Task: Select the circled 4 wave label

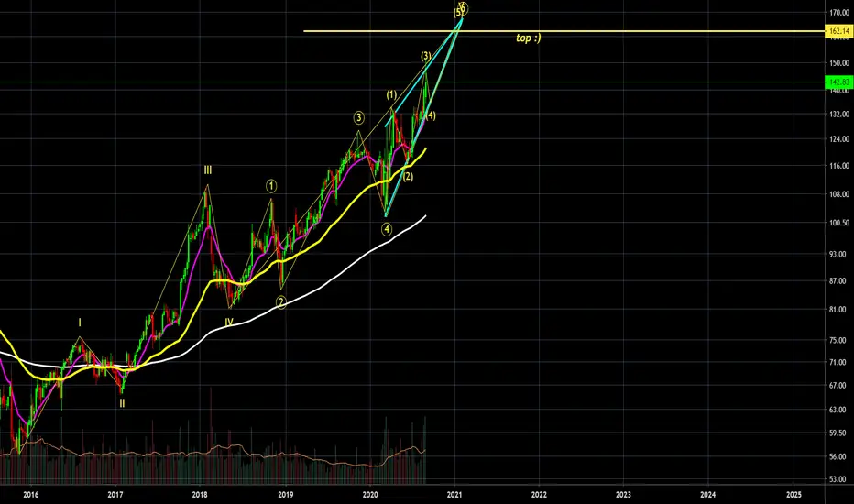Action: pos(386,229)
